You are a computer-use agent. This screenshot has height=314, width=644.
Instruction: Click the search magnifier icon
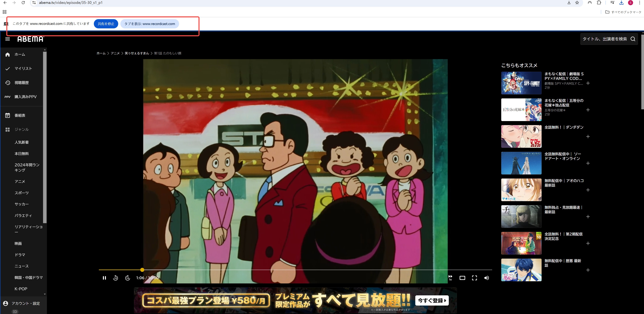coord(633,39)
